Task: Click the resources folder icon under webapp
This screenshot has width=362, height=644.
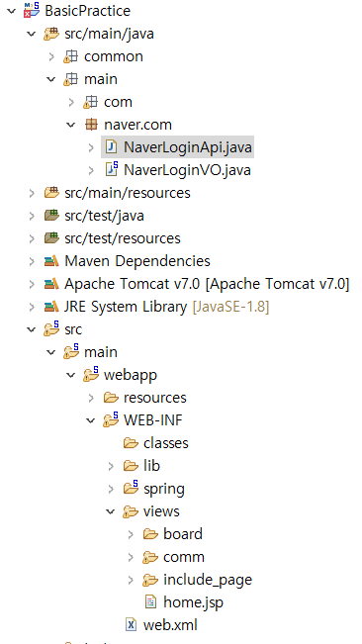Action: click(x=111, y=398)
